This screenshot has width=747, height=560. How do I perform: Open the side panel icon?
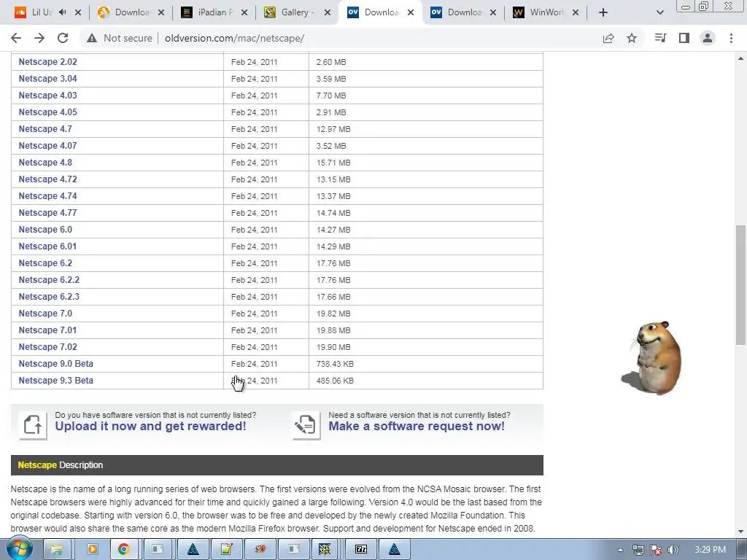[684, 38]
